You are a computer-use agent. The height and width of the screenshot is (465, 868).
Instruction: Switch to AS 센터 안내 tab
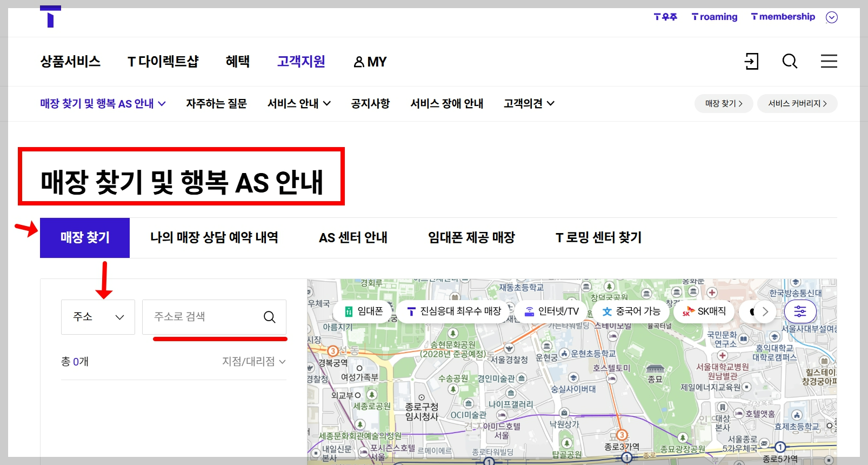(x=353, y=238)
